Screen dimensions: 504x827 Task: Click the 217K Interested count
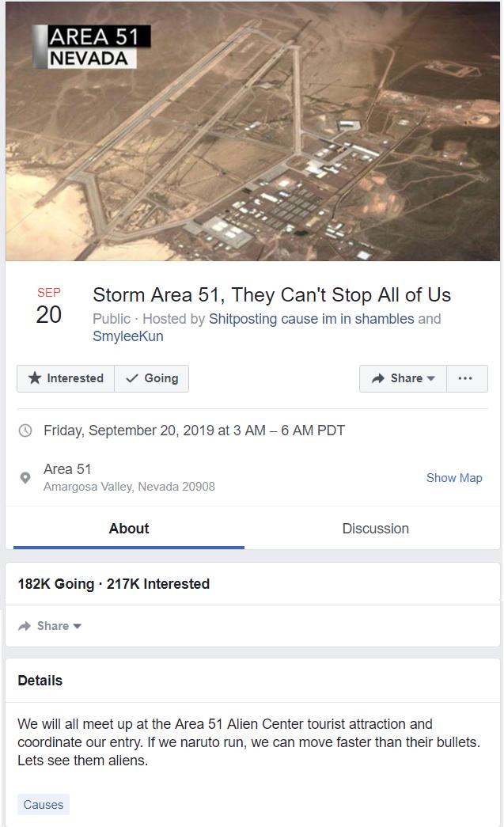[158, 584]
